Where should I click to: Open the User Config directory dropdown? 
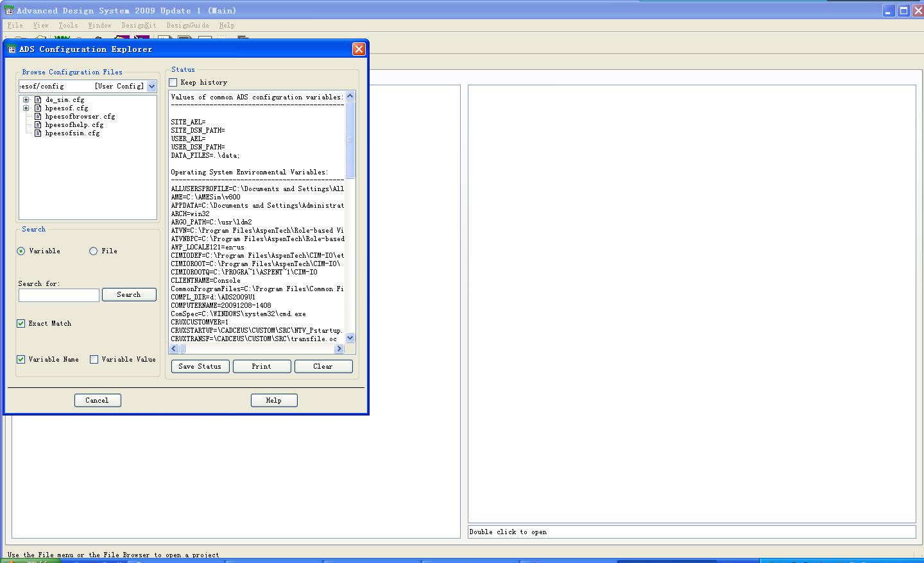[151, 86]
